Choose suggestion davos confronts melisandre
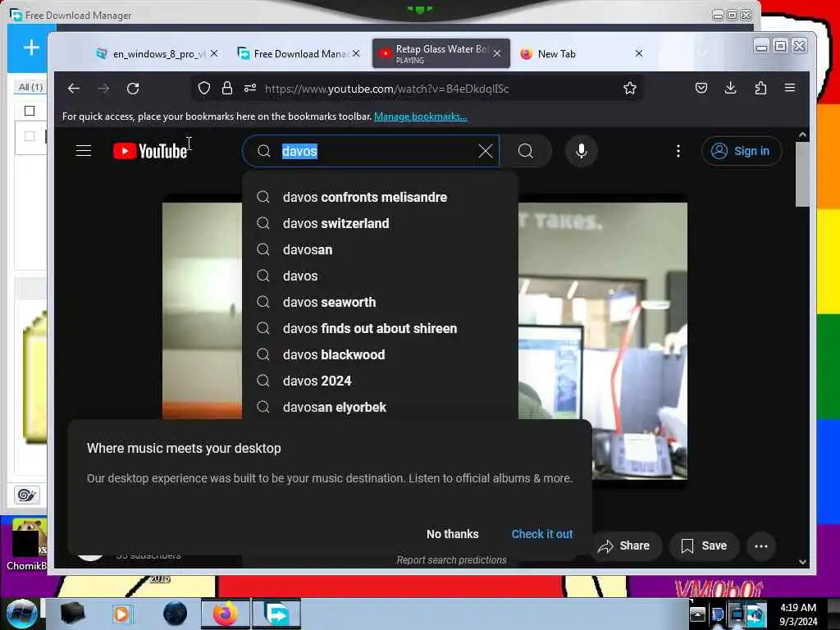 (x=381, y=197)
